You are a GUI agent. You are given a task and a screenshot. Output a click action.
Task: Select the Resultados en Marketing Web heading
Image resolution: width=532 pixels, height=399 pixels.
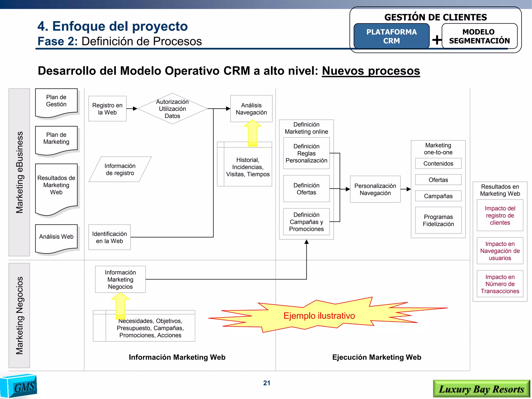500,190
